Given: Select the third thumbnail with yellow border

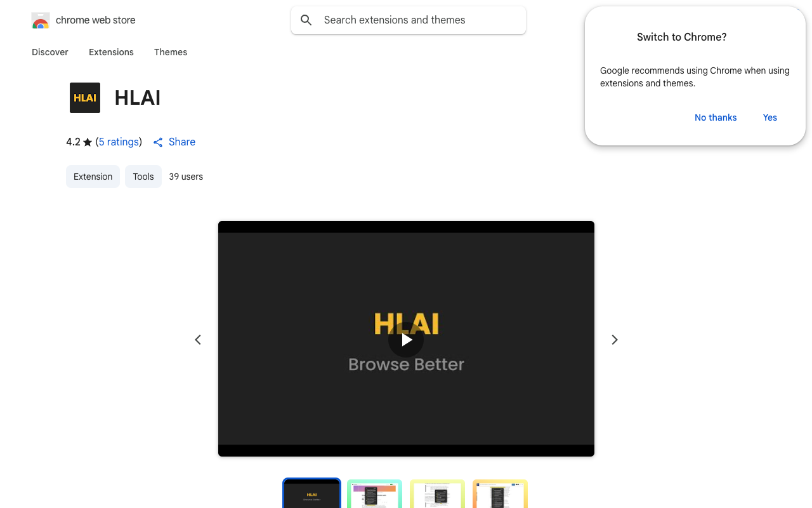Looking at the screenshot, I should 437,493.
